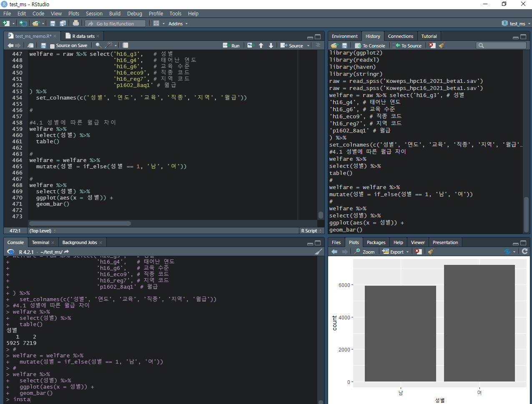Save all open documents
The image size is (532, 404).
[x=63, y=24]
